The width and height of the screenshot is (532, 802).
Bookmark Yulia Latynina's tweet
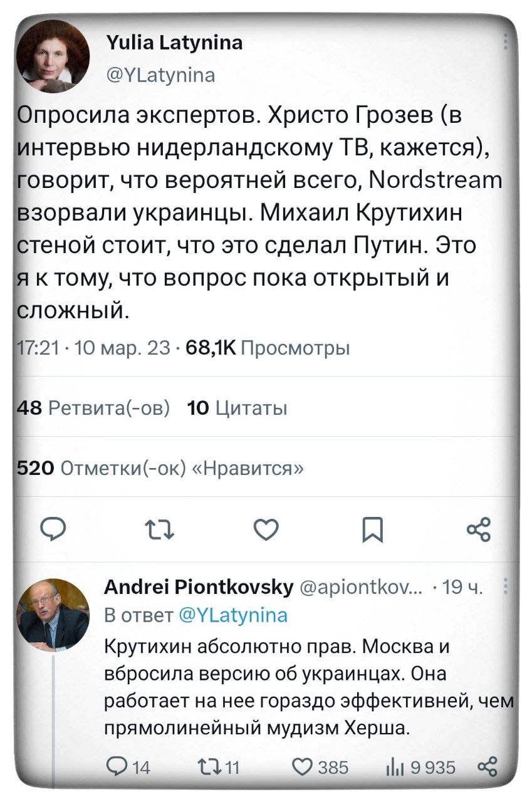tap(373, 532)
